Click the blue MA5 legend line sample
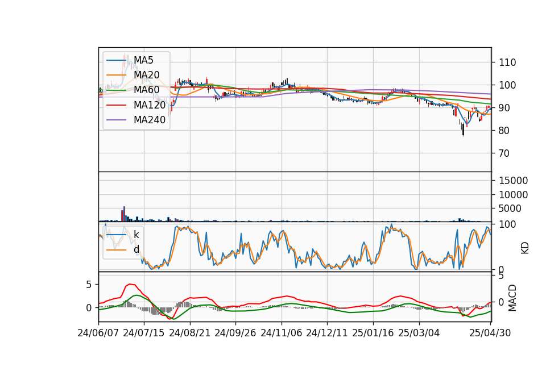The height and width of the screenshot is (392, 546). coord(116,60)
